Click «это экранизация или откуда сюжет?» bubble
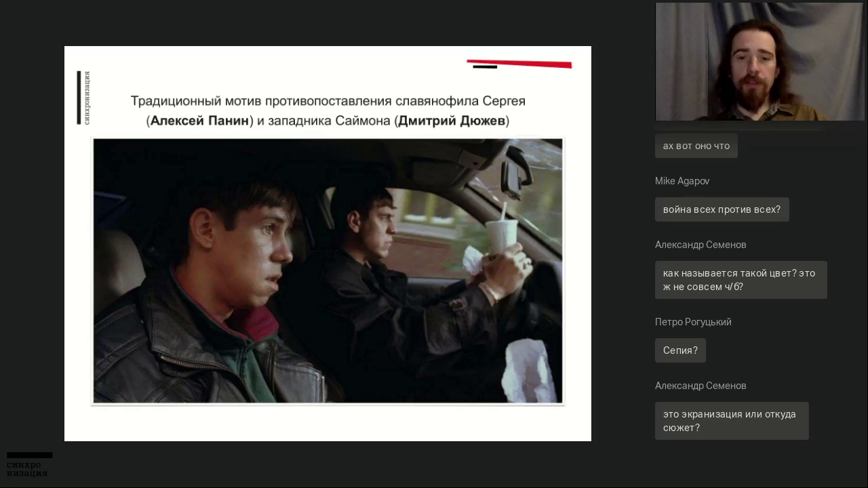 point(732,421)
